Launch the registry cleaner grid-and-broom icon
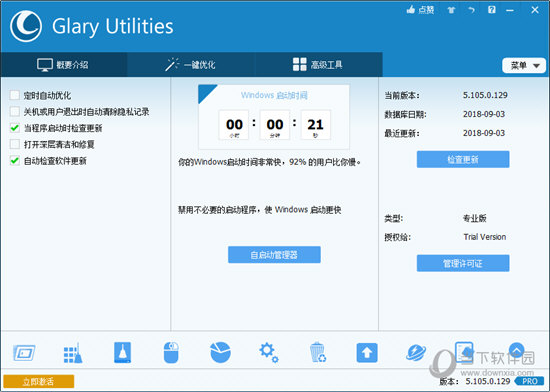 [x=73, y=353]
